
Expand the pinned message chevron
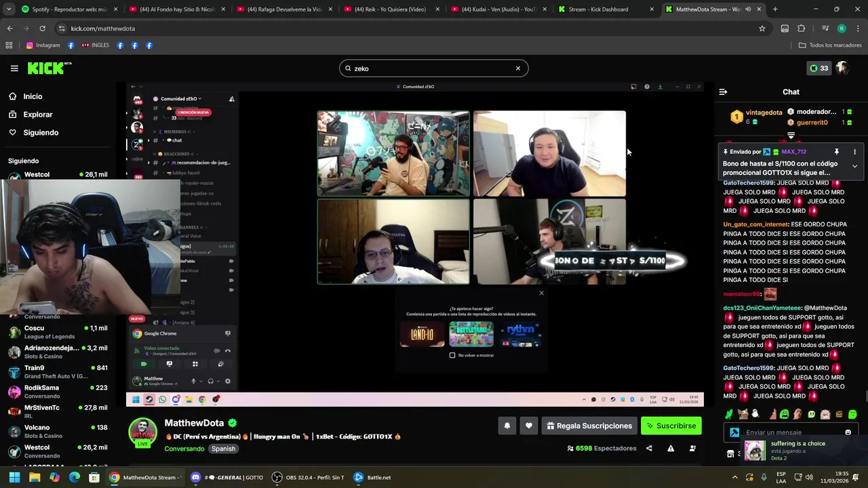[854, 166]
